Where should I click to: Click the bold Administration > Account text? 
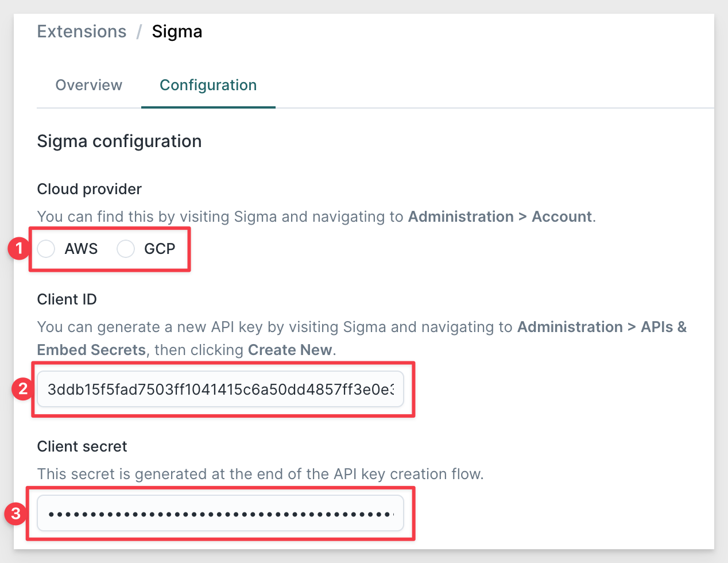pyautogui.click(x=500, y=217)
